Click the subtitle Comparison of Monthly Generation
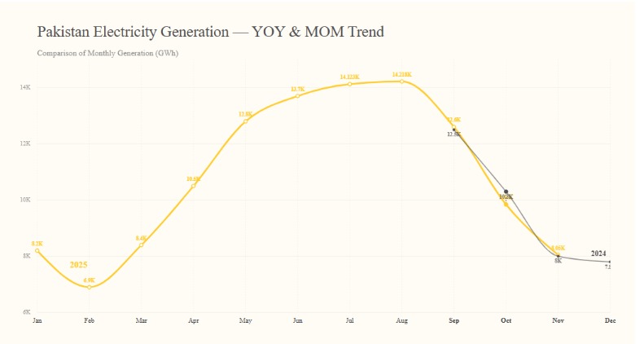This screenshot has height=344, width=644. (107, 53)
